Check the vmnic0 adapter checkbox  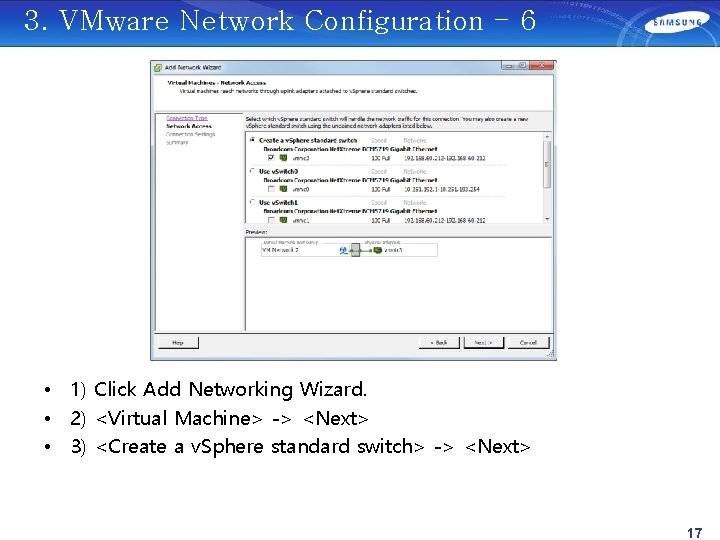[x=271, y=189]
